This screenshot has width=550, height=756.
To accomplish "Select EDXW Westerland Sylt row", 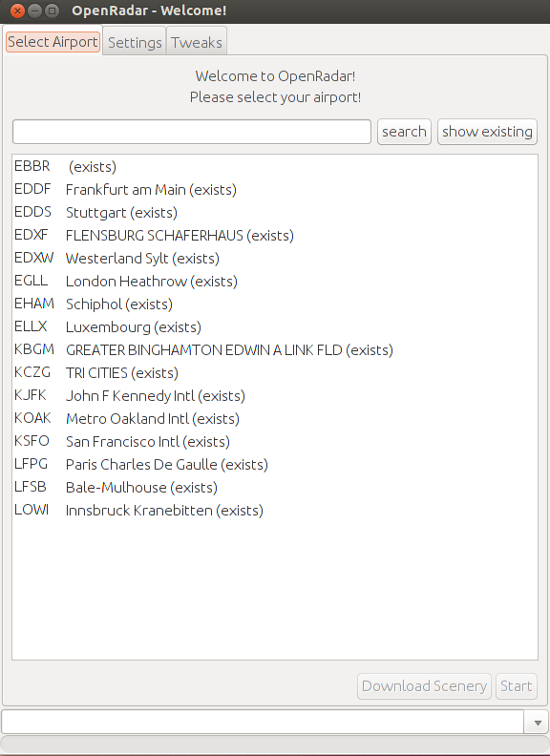I will pos(275,258).
